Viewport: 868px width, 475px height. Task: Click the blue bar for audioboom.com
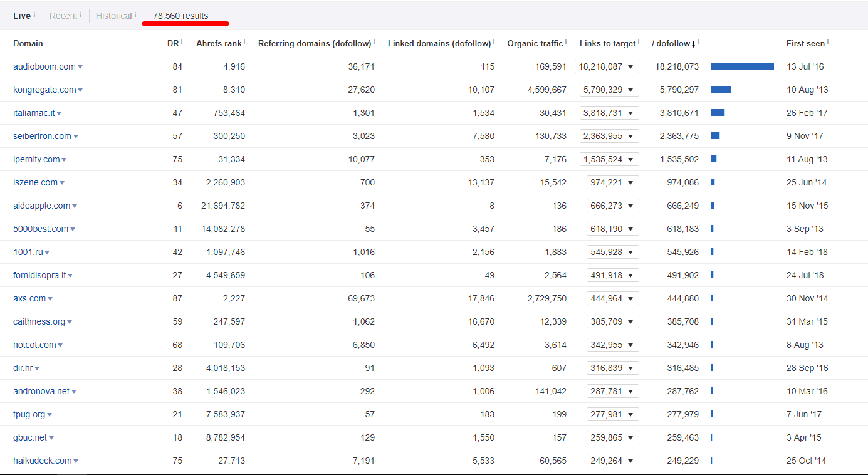point(742,66)
